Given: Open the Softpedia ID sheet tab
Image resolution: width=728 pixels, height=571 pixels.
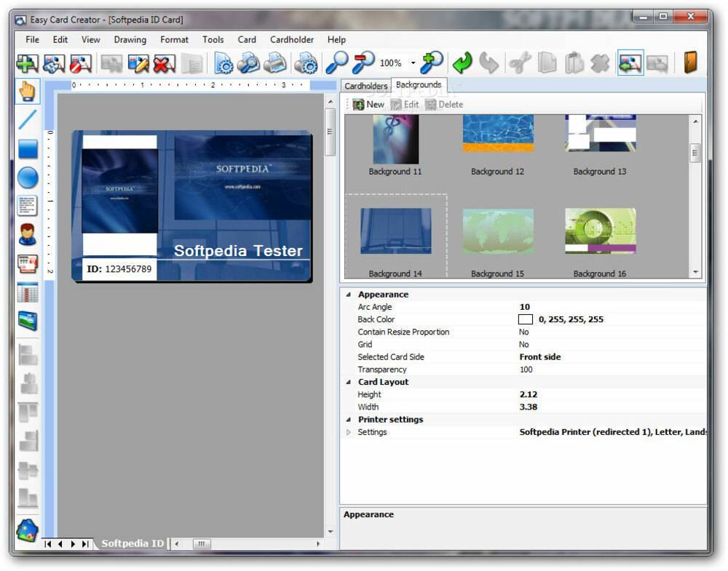Looking at the screenshot, I should point(132,543).
